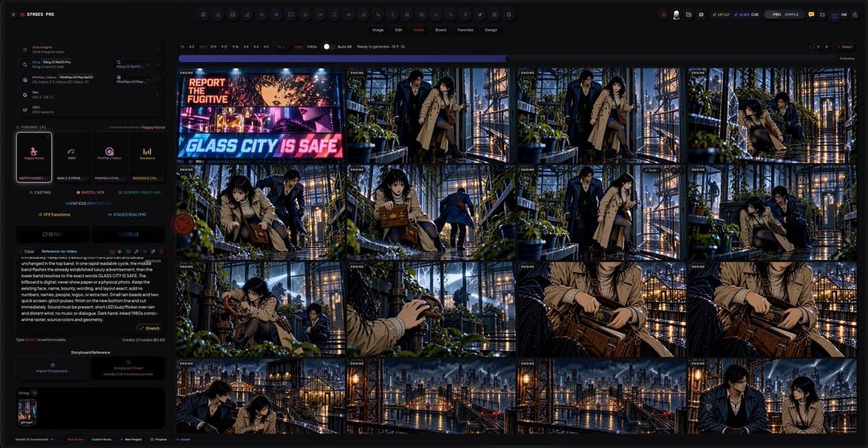Switch to PRO mode
This screenshot has height=448, width=868.
pyautogui.click(x=777, y=14)
